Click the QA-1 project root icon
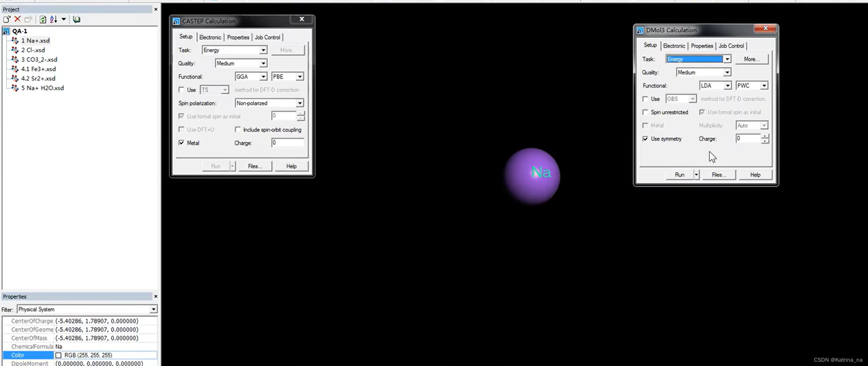Image resolution: width=868 pixels, height=366 pixels. (6, 31)
